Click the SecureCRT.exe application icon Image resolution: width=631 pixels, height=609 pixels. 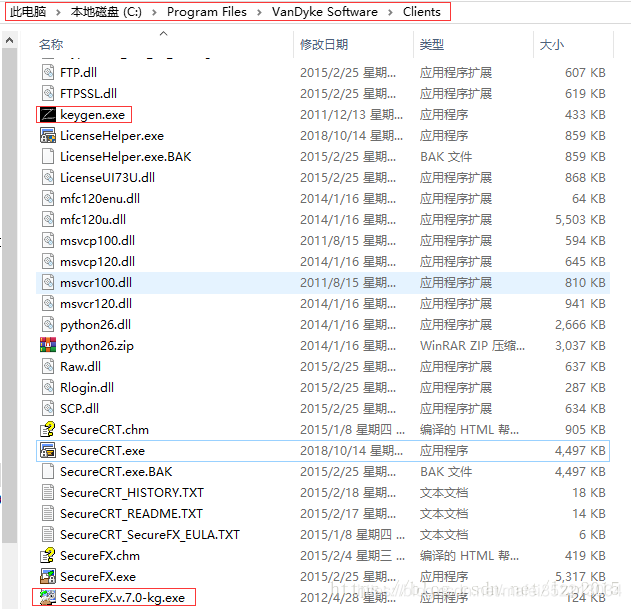coord(48,450)
